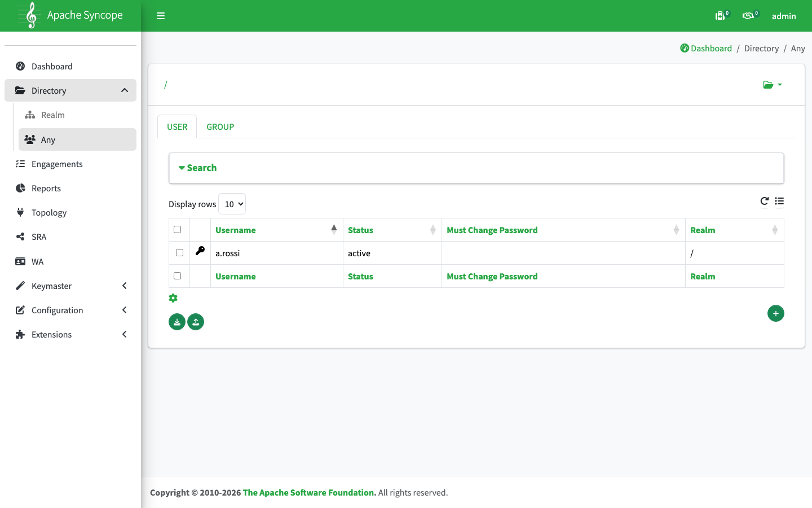Expand the Extensions submenu chevron
The height and width of the screenshot is (508, 812).
click(x=125, y=334)
